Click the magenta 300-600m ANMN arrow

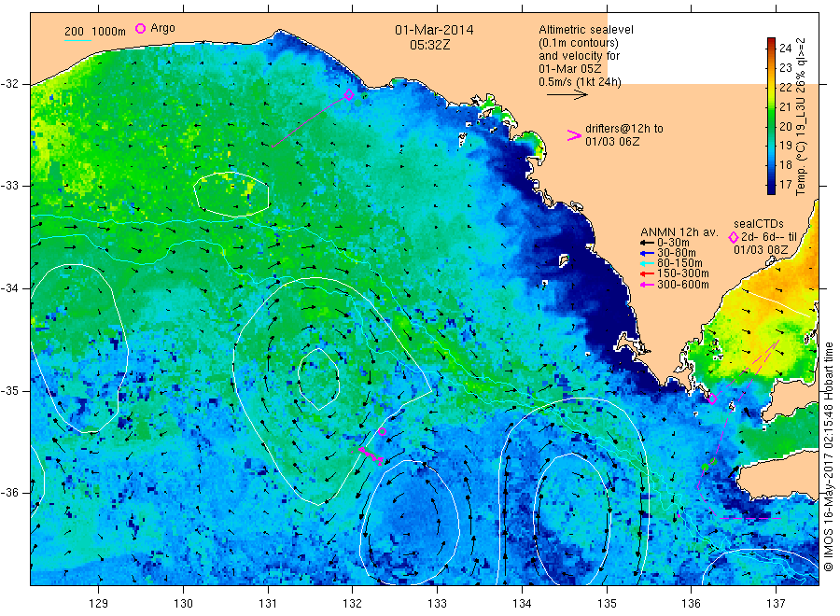tap(647, 285)
